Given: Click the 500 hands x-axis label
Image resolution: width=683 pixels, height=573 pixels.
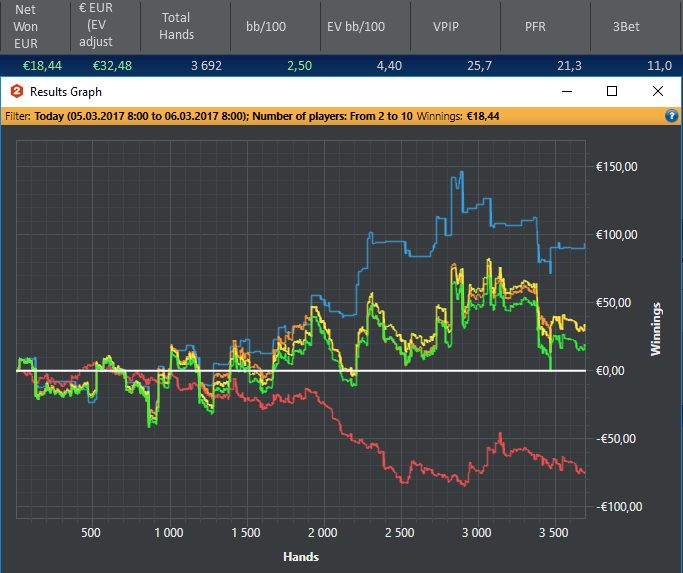Looking at the screenshot, I should [x=91, y=532].
